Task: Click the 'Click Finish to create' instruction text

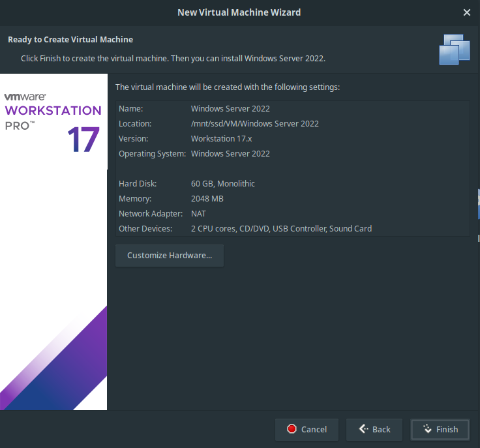Action: tap(173, 59)
